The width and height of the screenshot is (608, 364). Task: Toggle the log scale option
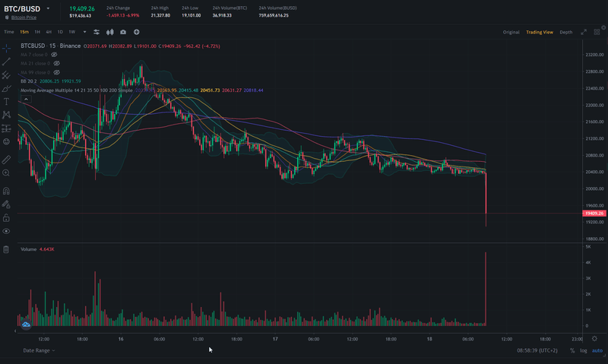click(x=583, y=350)
